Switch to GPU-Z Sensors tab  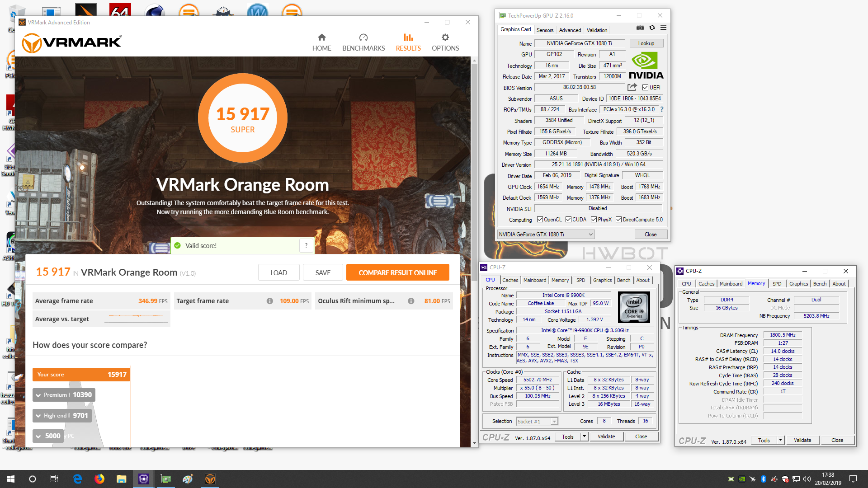[545, 30]
